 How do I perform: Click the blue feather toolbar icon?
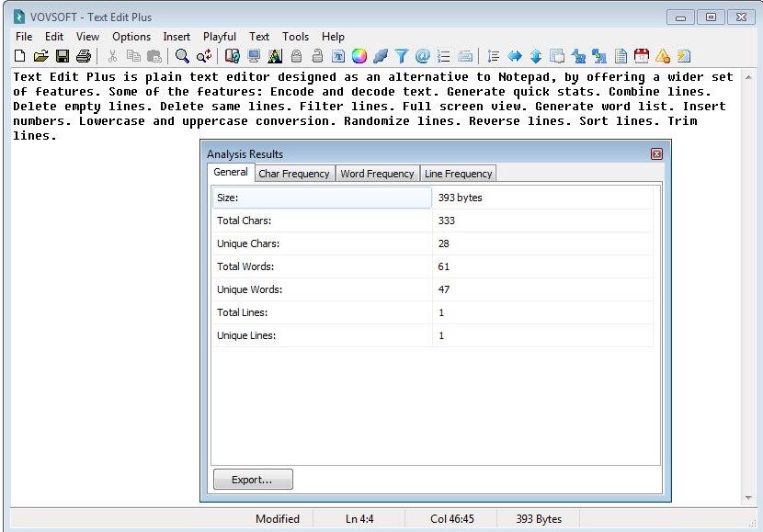click(381, 56)
